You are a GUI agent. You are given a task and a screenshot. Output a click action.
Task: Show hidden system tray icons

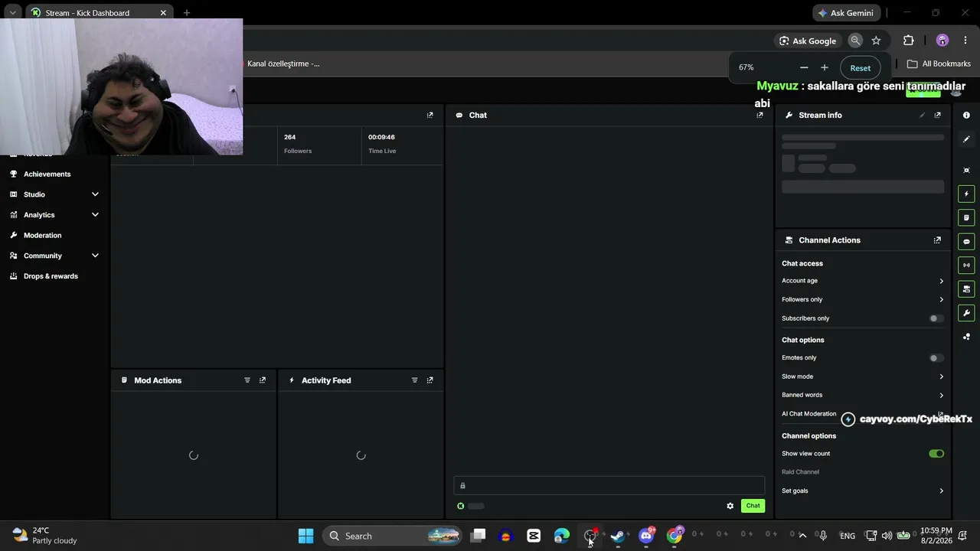click(x=802, y=536)
